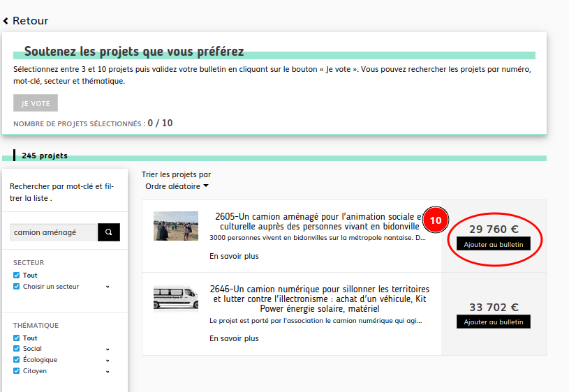The width and height of the screenshot is (569, 392).
Task: Add project 2605 to the bulletin
Action: point(493,244)
